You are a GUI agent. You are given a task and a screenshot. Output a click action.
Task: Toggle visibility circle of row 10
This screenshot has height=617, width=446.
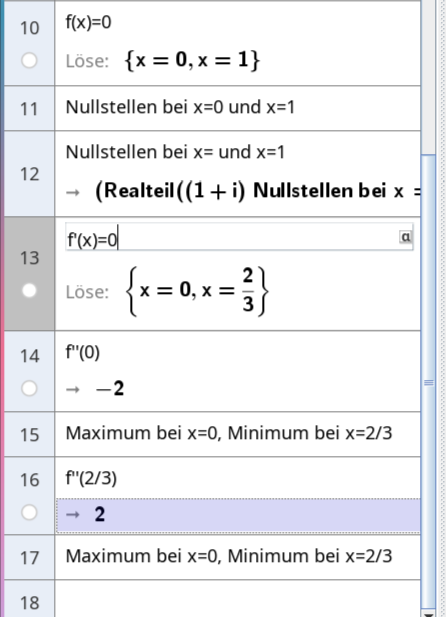point(29,61)
